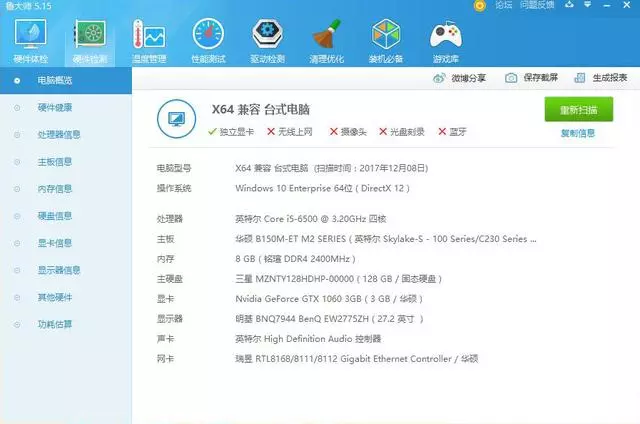This screenshot has height=424, width=640.
Task: Click the 摄像头 unavailable status
Action: click(348, 132)
